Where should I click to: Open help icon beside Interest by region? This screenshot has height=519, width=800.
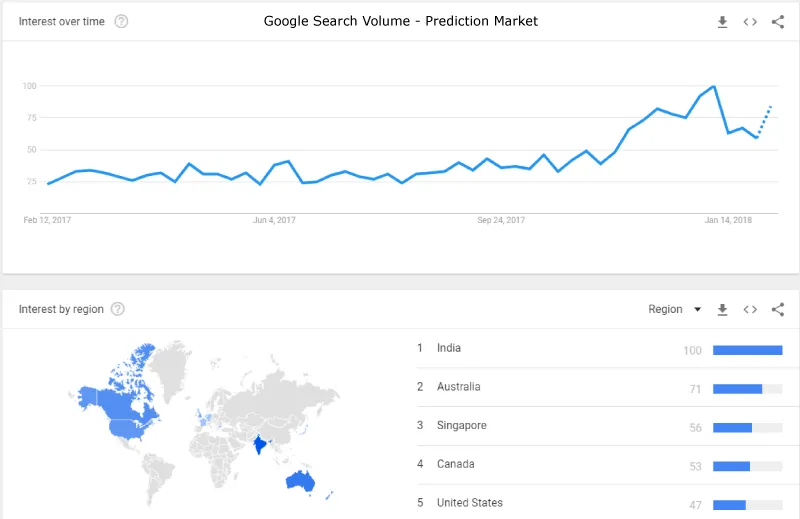(x=118, y=309)
